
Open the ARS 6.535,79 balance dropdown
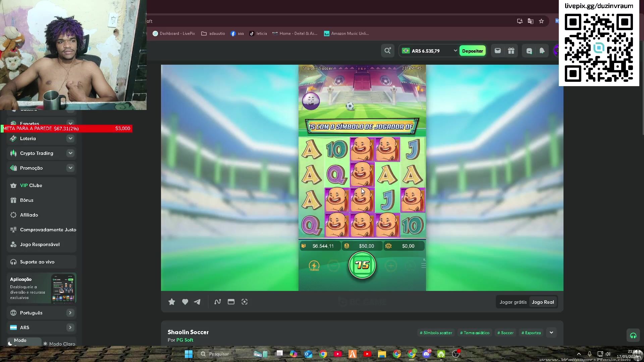click(x=429, y=51)
